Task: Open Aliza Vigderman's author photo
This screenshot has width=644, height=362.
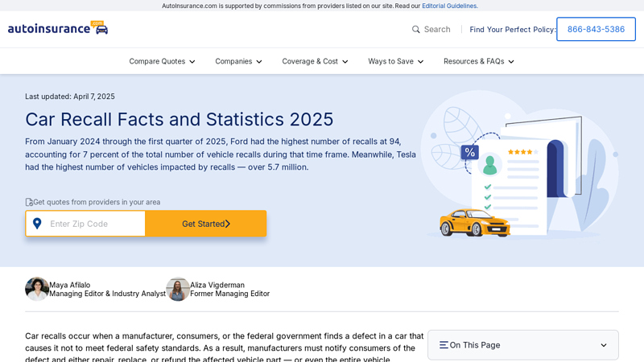Action: (x=177, y=289)
